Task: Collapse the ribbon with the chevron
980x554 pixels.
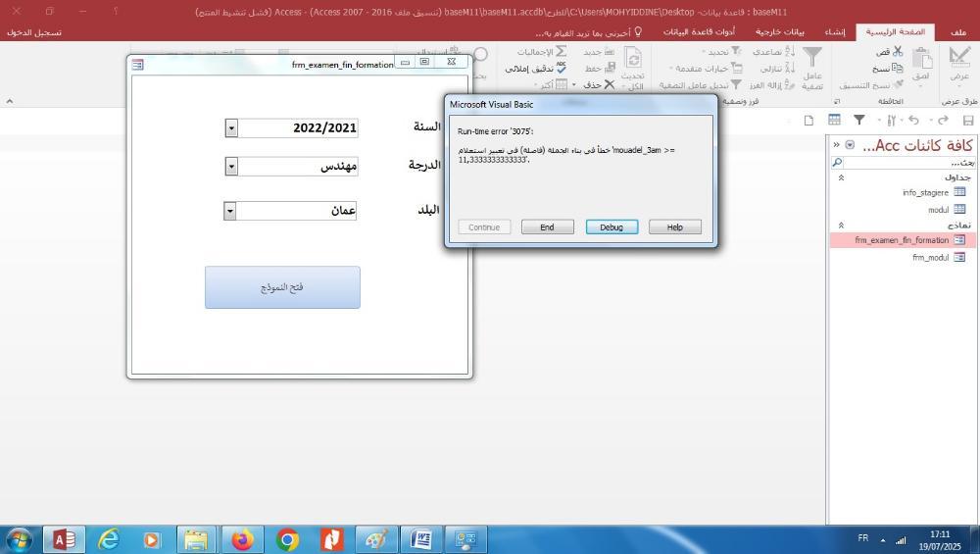Action: click(x=10, y=101)
